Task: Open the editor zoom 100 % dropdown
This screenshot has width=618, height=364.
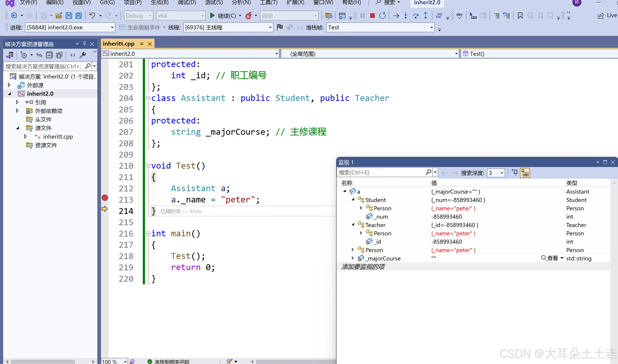Action: 114,361
